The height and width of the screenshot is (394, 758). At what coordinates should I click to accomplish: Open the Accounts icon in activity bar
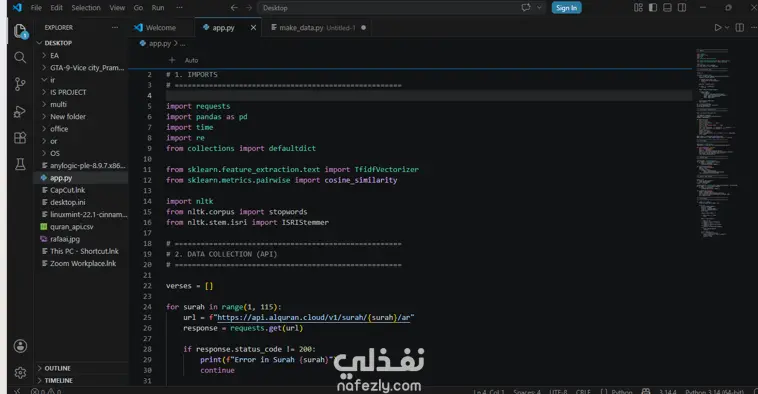(x=20, y=346)
